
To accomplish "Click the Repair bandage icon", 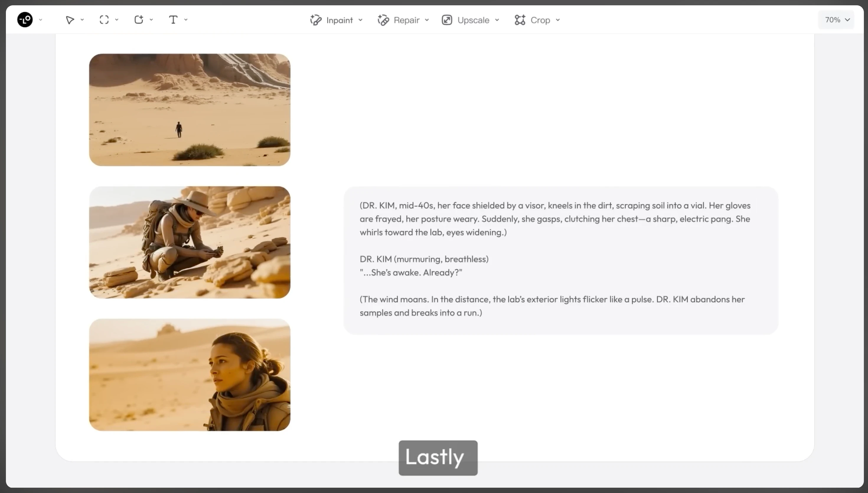I will coord(383,20).
